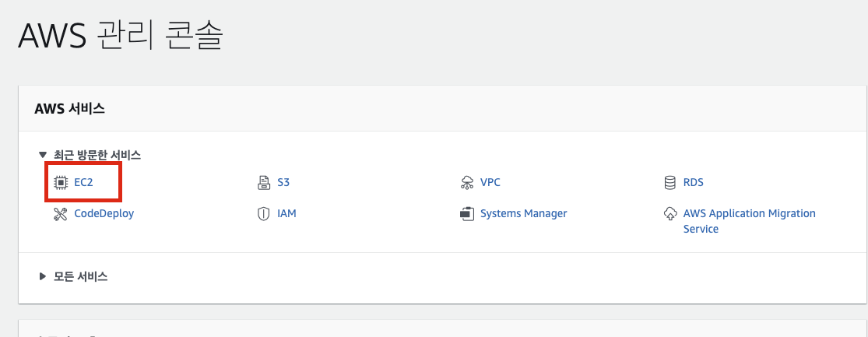Click the EC2 chip icon

point(61,182)
